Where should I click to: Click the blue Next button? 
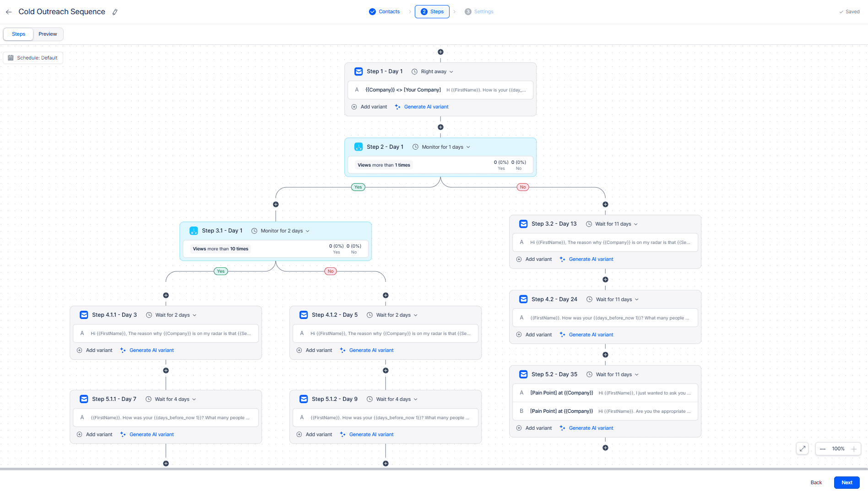(846, 482)
